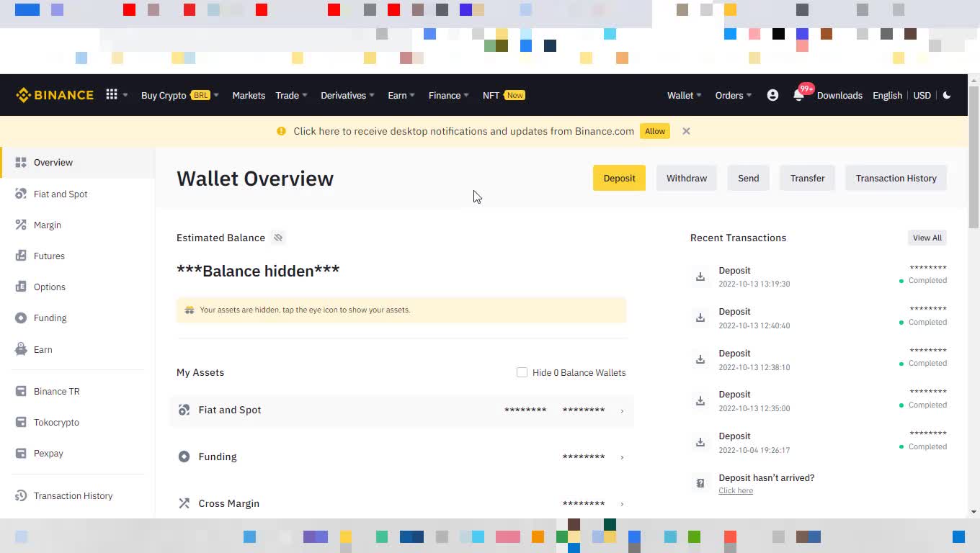Change language from English
980x553 pixels.
[887, 95]
